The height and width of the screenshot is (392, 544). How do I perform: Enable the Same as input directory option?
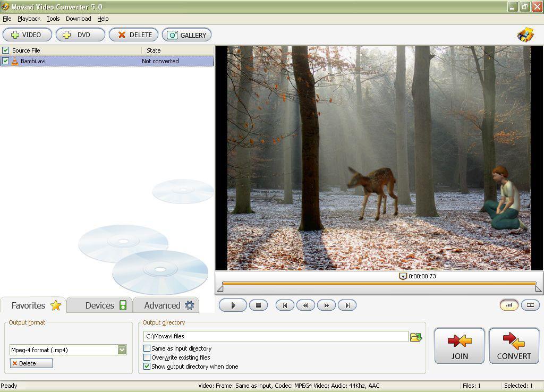click(147, 349)
